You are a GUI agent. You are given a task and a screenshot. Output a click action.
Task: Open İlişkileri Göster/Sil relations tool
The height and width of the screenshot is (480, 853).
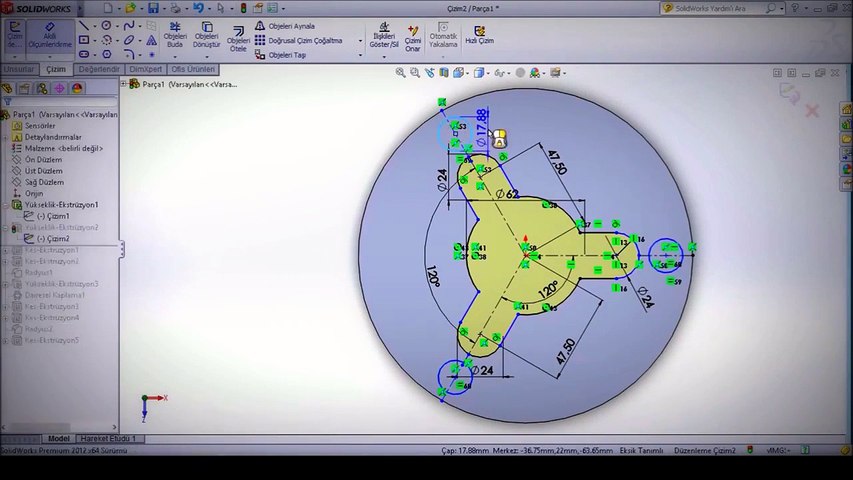[x=384, y=35]
